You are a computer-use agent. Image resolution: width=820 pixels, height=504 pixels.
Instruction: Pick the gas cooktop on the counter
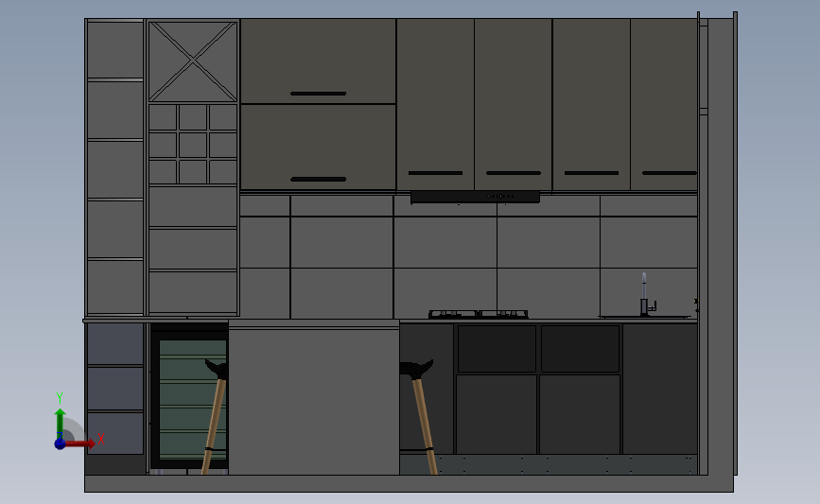click(478, 314)
